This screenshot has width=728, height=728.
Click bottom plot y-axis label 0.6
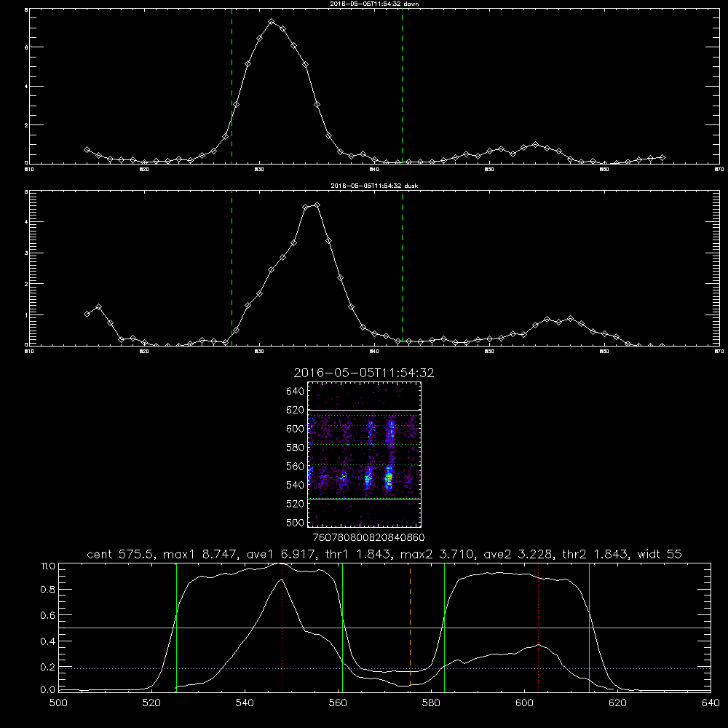tap(47, 615)
